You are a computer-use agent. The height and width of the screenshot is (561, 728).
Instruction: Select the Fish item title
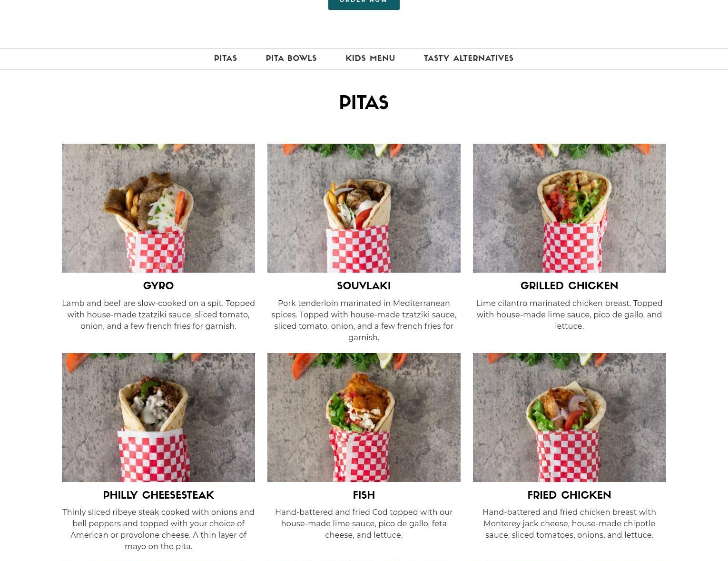coord(364,495)
